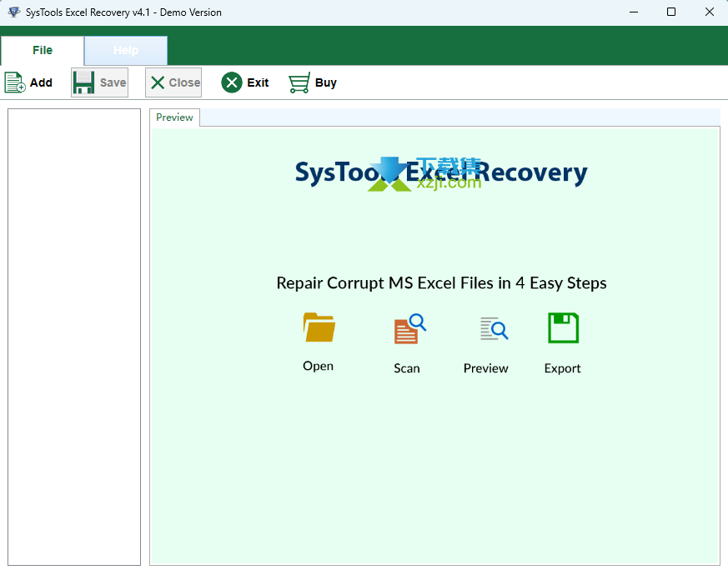Minimize the SysTools window
Viewport: 728px width, 570px height.
(634, 12)
